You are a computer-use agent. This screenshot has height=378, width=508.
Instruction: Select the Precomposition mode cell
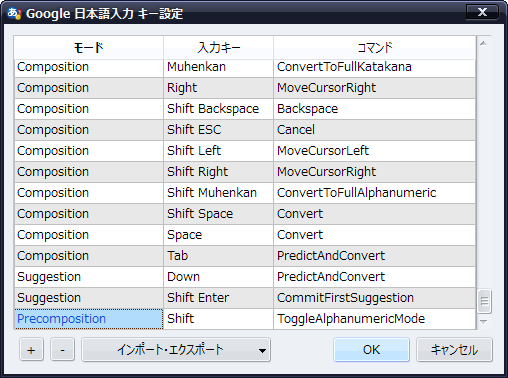89,319
